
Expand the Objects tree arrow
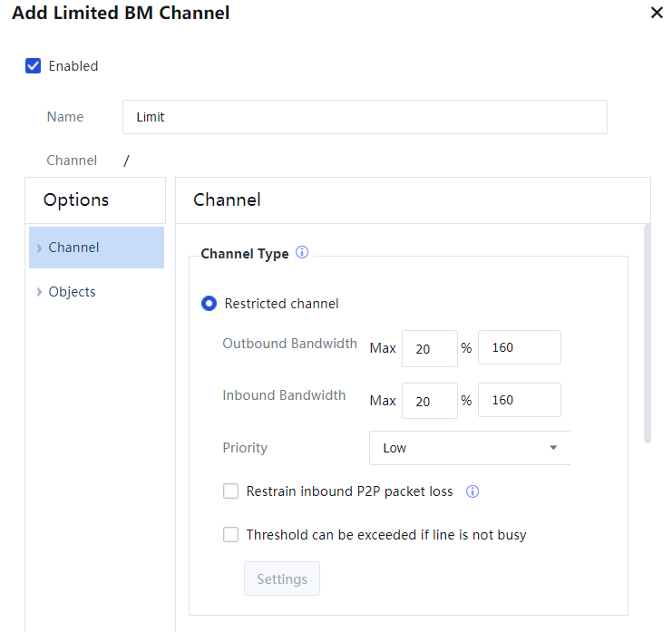coord(39,292)
